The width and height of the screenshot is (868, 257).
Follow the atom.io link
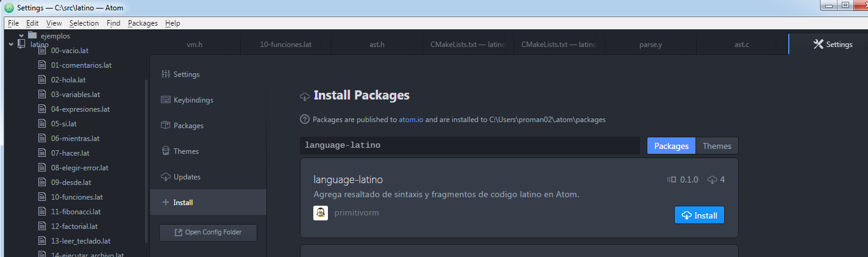(x=411, y=120)
